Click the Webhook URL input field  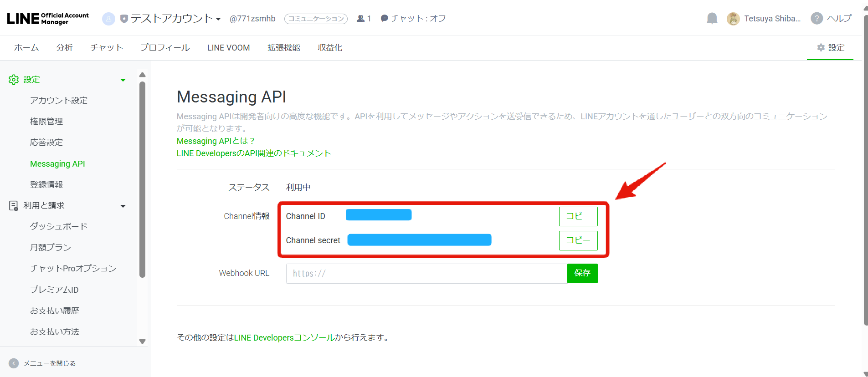pyautogui.click(x=426, y=274)
